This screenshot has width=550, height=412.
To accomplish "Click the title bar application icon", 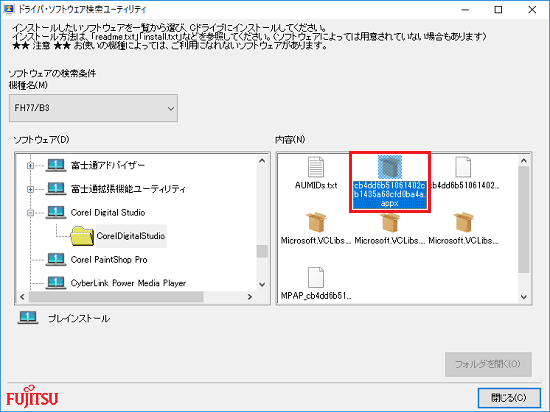I will coord(9,9).
